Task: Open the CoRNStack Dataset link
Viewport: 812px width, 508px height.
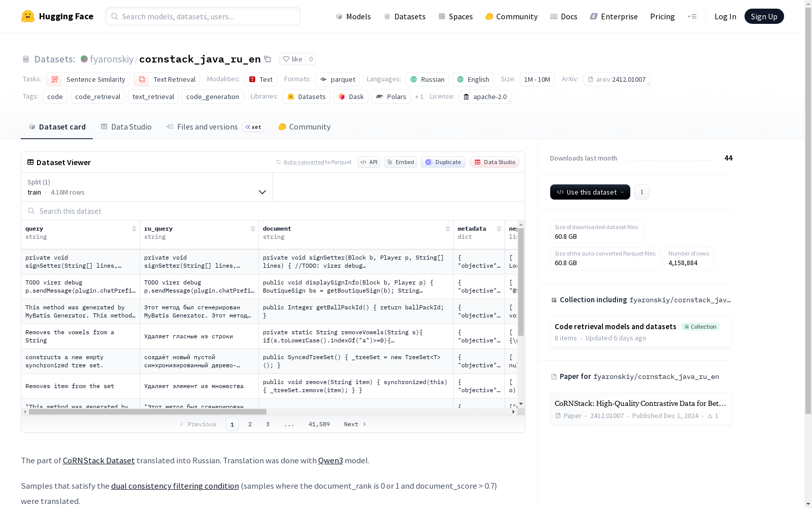Action: pyautogui.click(x=99, y=460)
